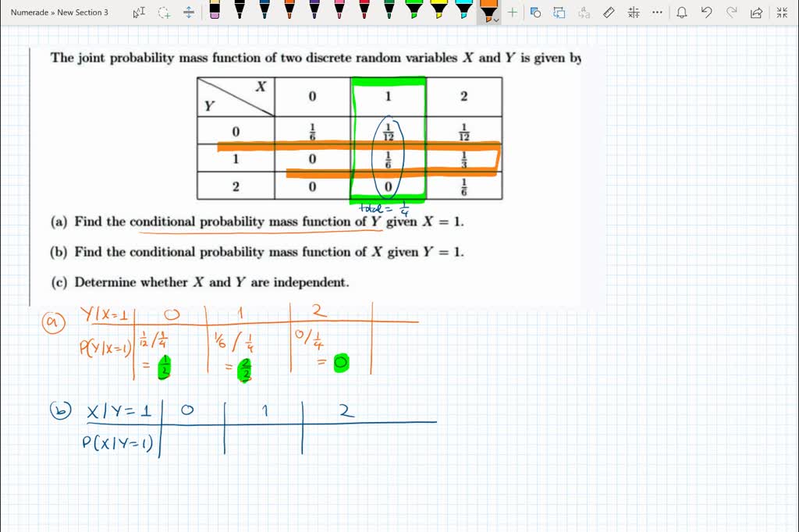Viewport: 799px width, 532px height.
Task: Select the cyan highlighter
Action: coord(463,10)
